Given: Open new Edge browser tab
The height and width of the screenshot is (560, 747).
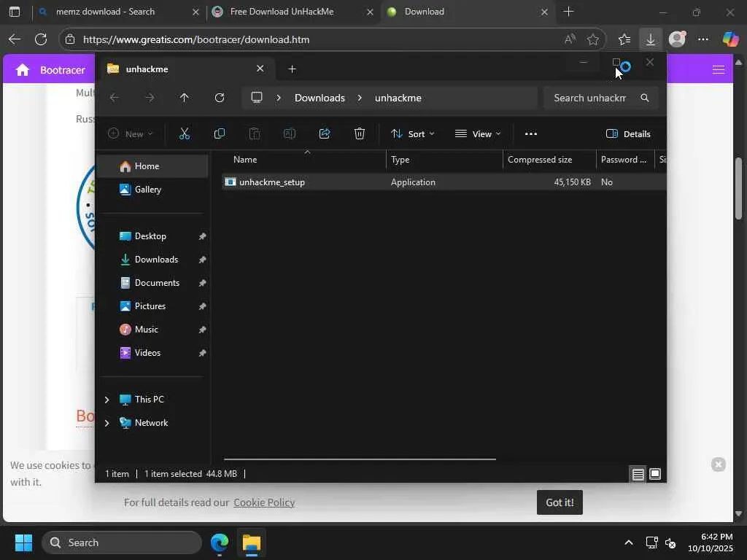Looking at the screenshot, I should pyautogui.click(x=568, y=12).
